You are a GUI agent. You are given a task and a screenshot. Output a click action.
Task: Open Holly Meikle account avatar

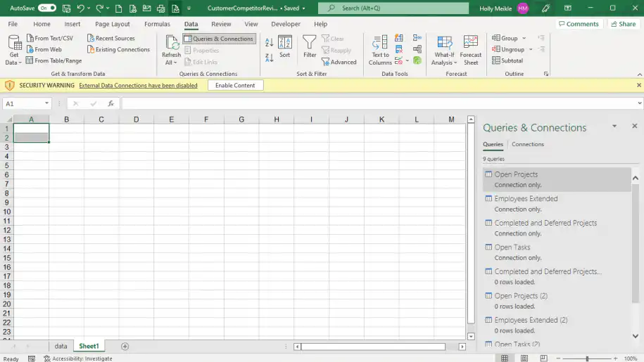pos(523,8)
